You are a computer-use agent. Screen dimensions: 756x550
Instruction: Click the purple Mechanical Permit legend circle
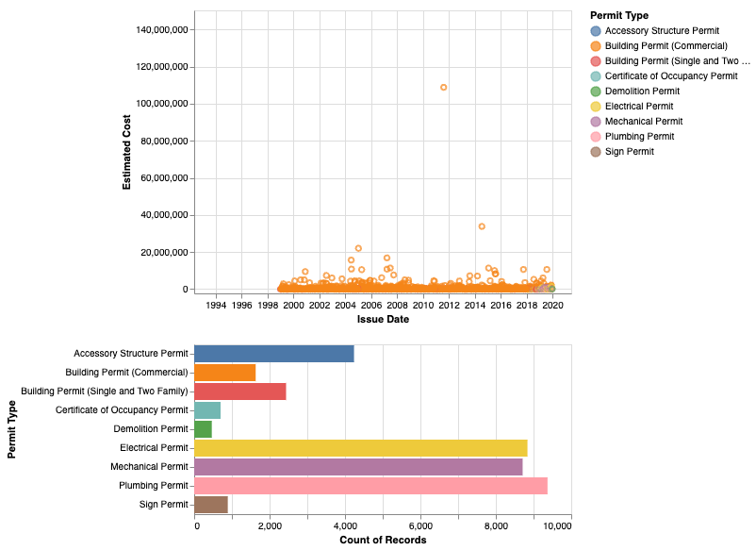[595, 121]
